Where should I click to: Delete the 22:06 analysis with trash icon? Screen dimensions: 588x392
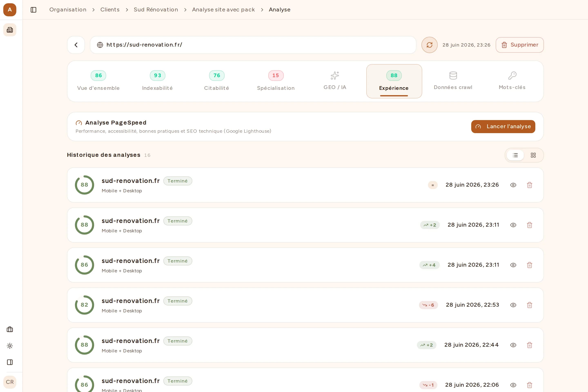tap(529, 385)
